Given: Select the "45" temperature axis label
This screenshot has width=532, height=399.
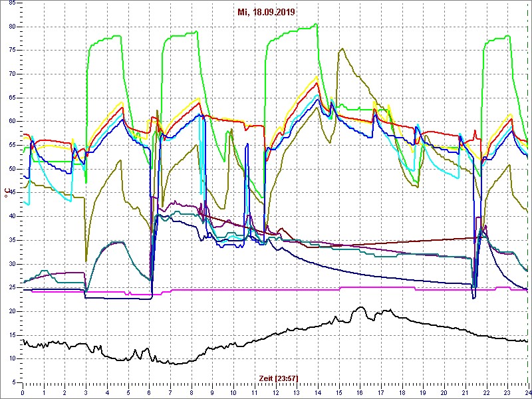Looking at the screenshot, I should tap(12, 193).
